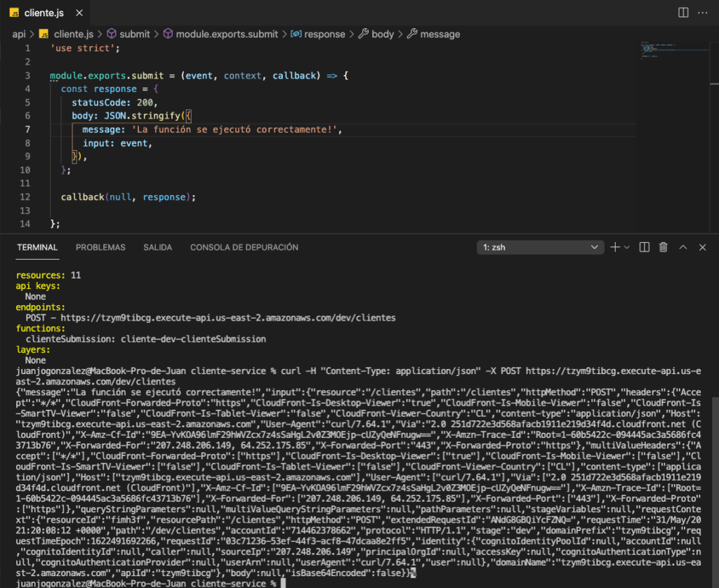
Task: Click the curl command line in terminal
Action: click(x=358, y=376)
